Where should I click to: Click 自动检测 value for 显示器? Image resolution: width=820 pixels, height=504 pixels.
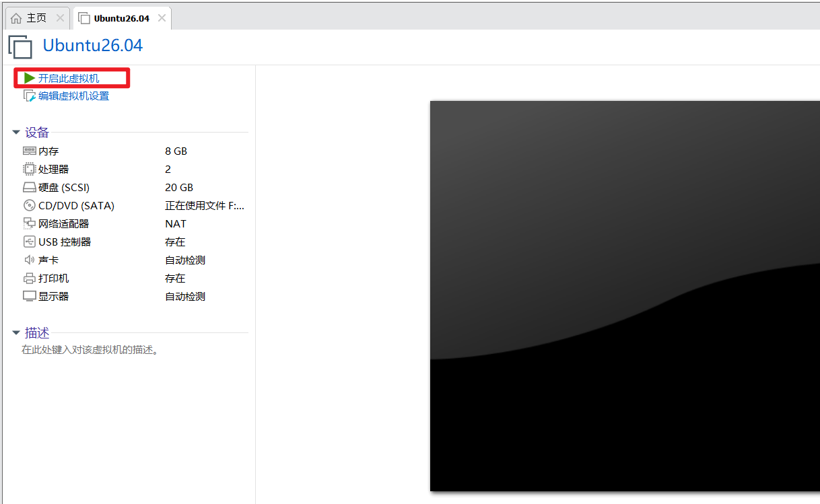click(185, 296)
